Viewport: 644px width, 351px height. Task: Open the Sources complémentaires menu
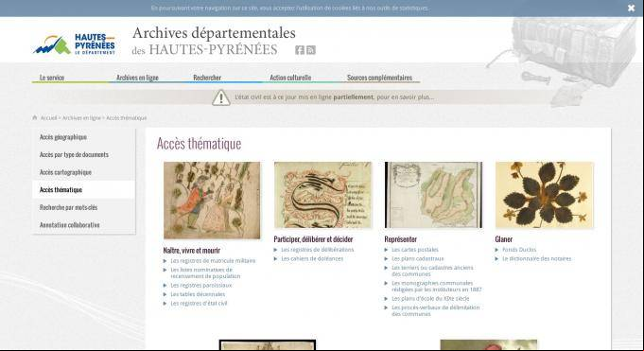coord(379,78)
